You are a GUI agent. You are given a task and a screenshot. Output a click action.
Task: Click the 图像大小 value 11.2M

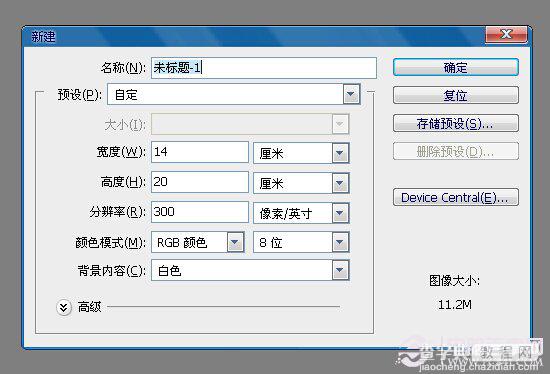(x=455, y=305)
